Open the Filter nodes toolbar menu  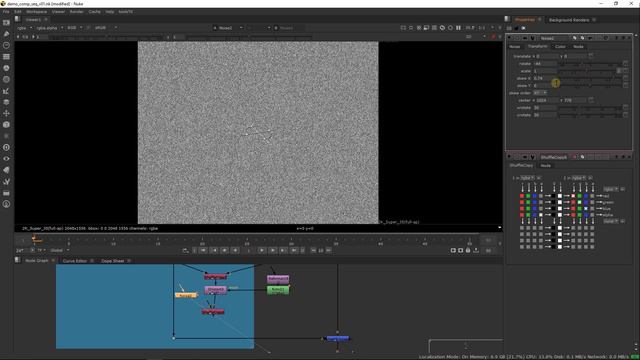6,80
